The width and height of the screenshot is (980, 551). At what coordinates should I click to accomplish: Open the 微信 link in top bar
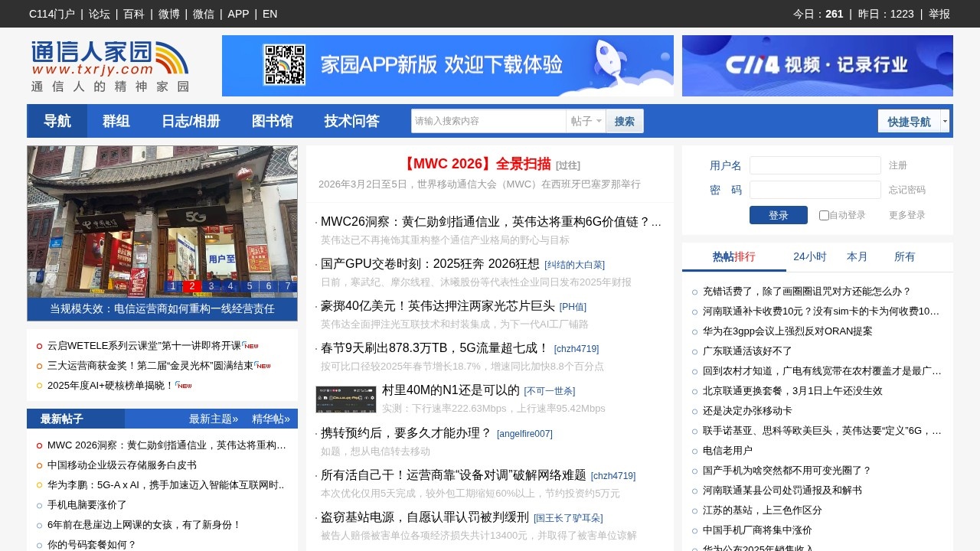(x=204, y=14)
